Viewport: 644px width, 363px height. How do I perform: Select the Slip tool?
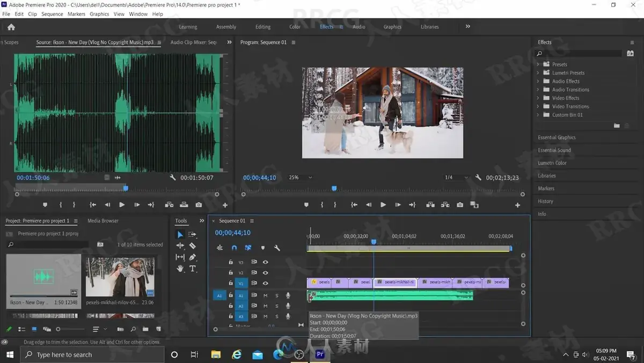180,257
